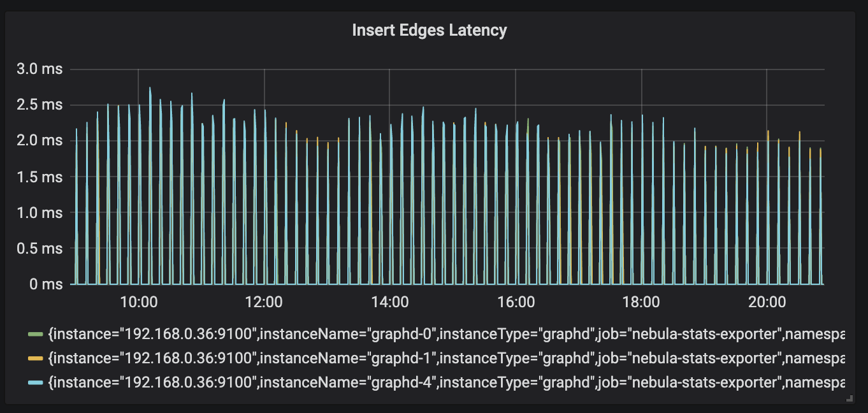
Task: Click the panel resize handle in the corner
Action: pyautogui.click(x=849, y=398)
